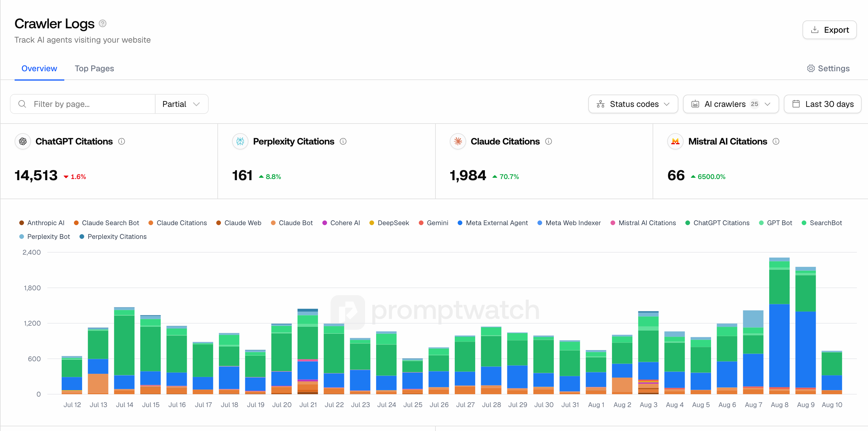Click the Mistral AI Citations info icon

tap(776, 141)
